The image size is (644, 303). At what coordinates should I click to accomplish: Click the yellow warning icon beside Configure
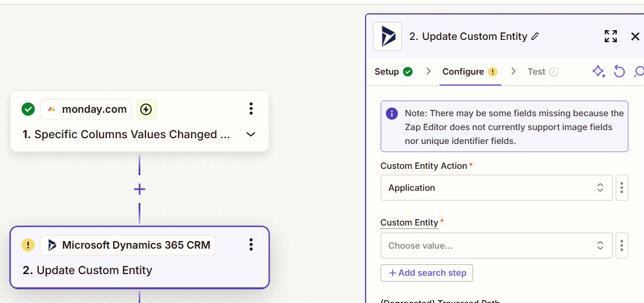pos(493,72)
